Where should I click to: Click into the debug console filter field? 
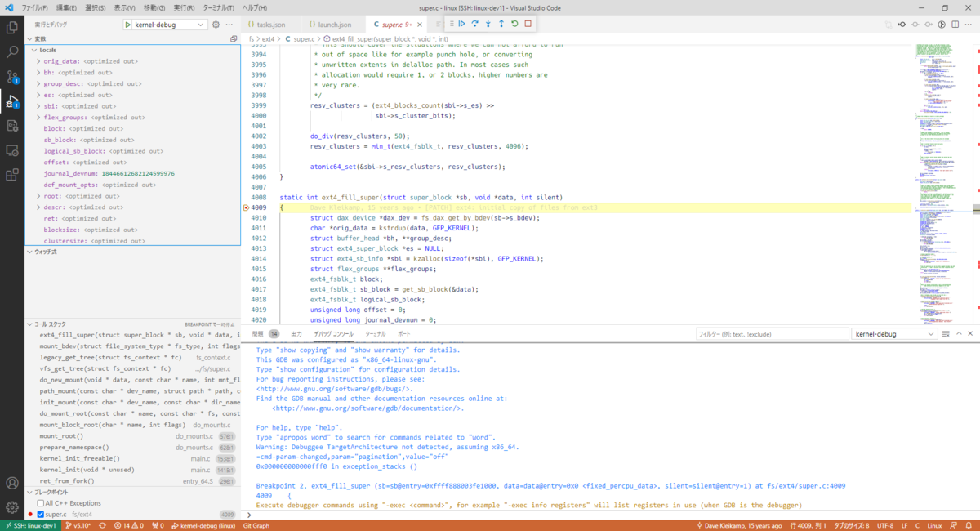click(x=771, y=334)
